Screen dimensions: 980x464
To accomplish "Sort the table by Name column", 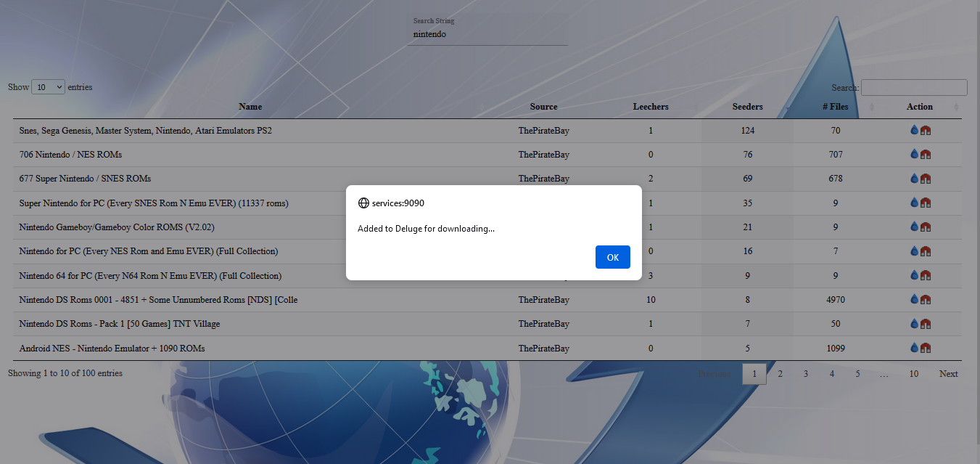I will click(x=250, y=107).
